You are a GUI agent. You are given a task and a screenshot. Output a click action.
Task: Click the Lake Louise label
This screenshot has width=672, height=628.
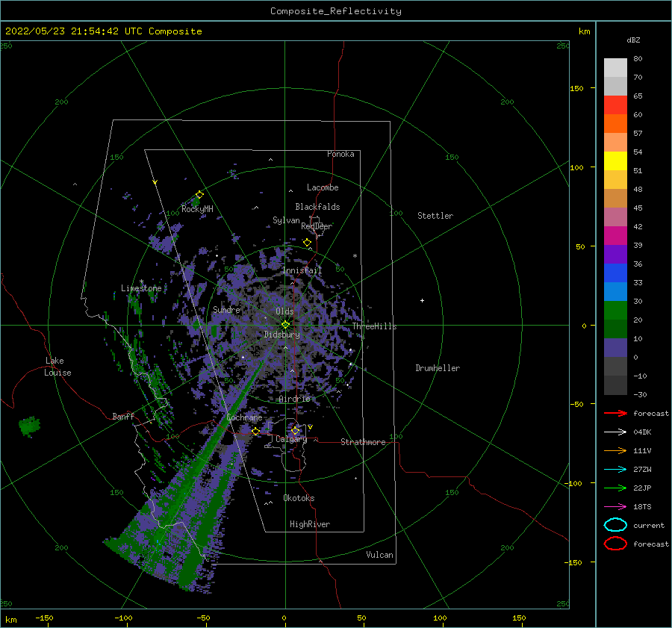coord(57,367)
